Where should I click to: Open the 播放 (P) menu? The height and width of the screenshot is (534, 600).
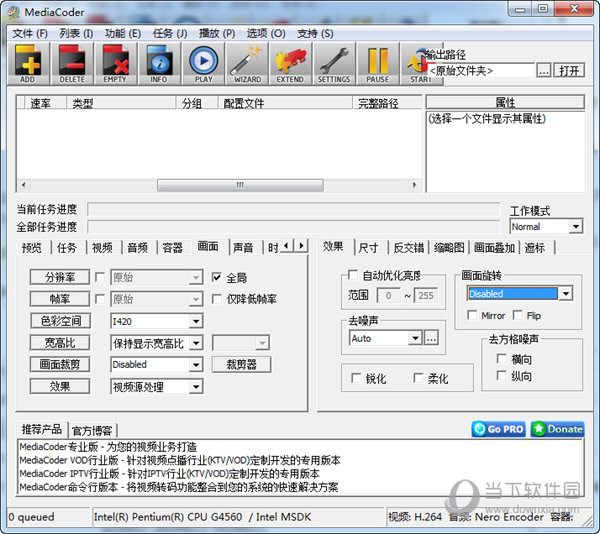(217, 34)
